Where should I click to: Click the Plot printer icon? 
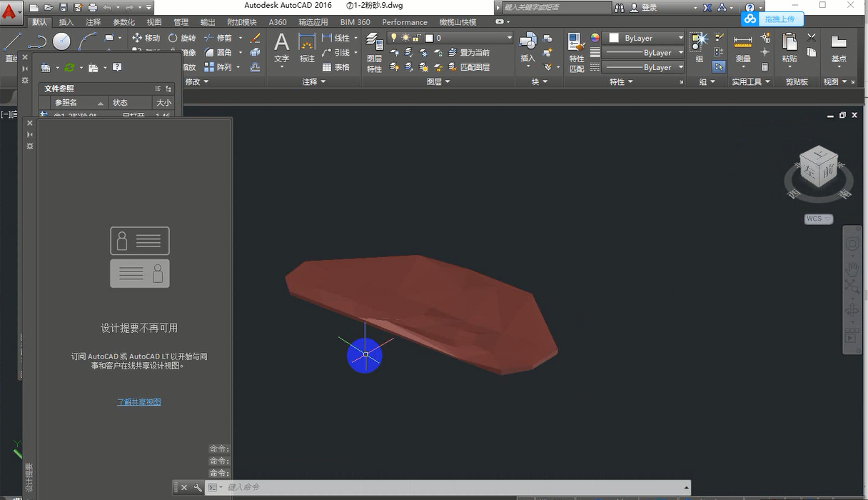pos(92,7)
